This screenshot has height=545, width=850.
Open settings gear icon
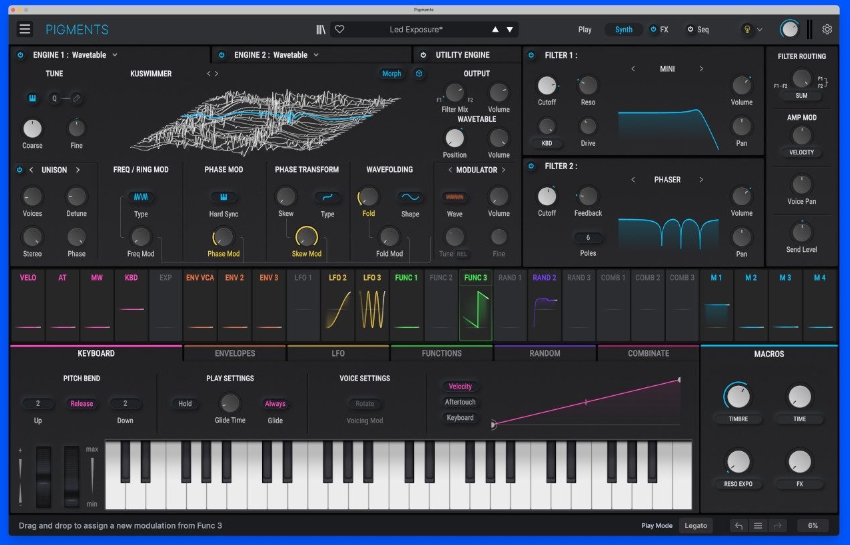[827, 29]
